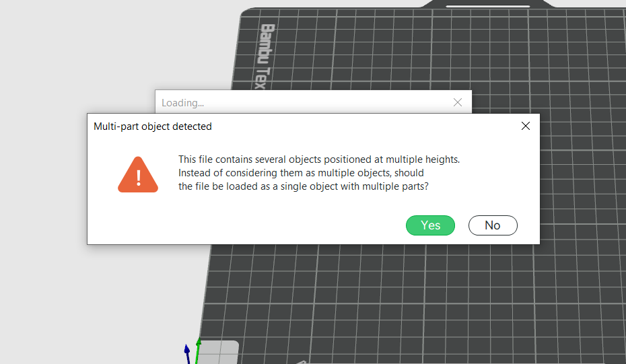Close the Multi-part object detected dialog
The height and width of the screenshot is (364, 626).
(526, 126)
